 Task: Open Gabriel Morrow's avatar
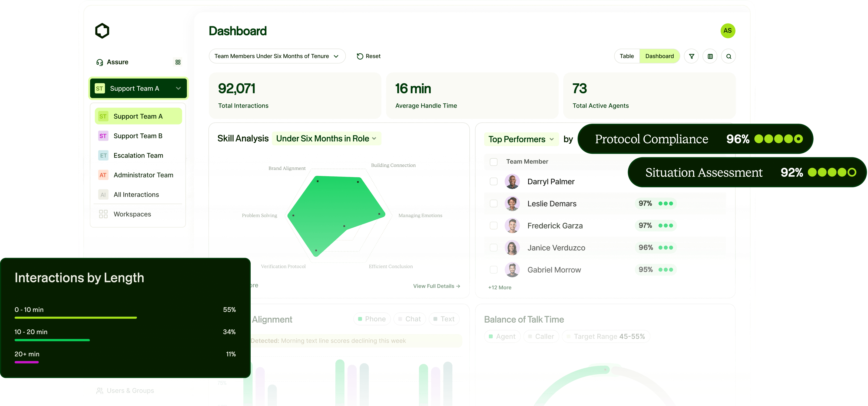point(512,270)
